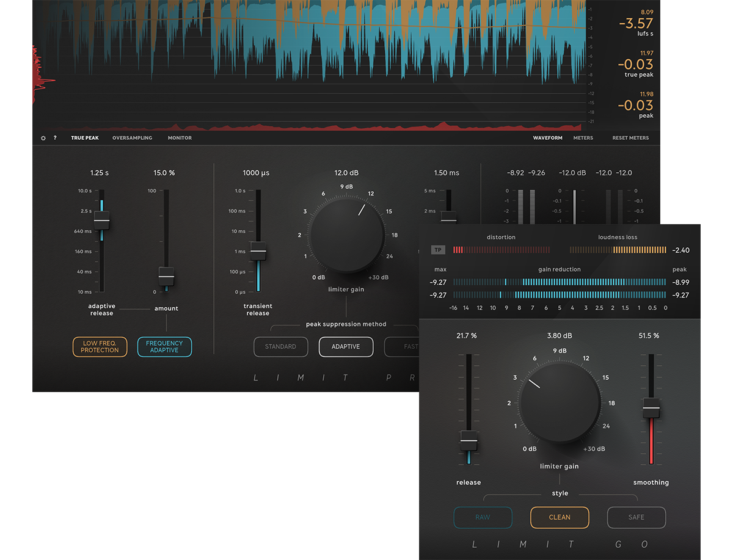
Task: Open the MONITOR menu
Action: click(180, 138)
